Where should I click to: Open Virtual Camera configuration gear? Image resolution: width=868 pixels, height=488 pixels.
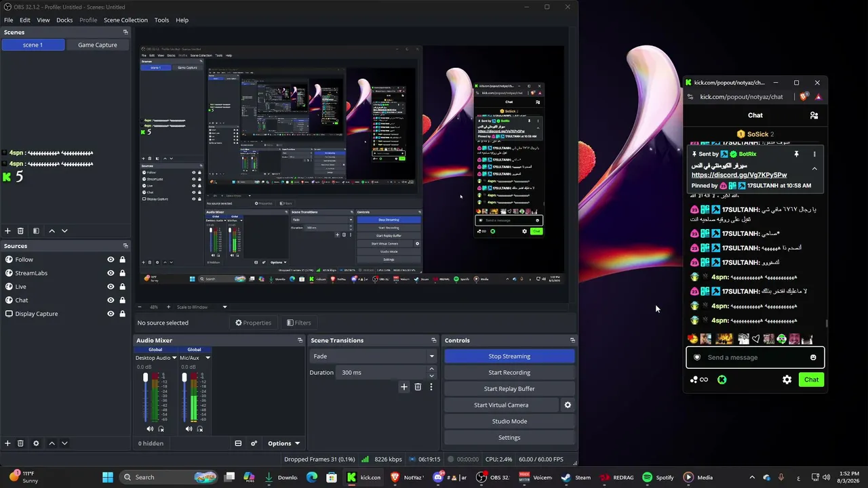point(568,405)
